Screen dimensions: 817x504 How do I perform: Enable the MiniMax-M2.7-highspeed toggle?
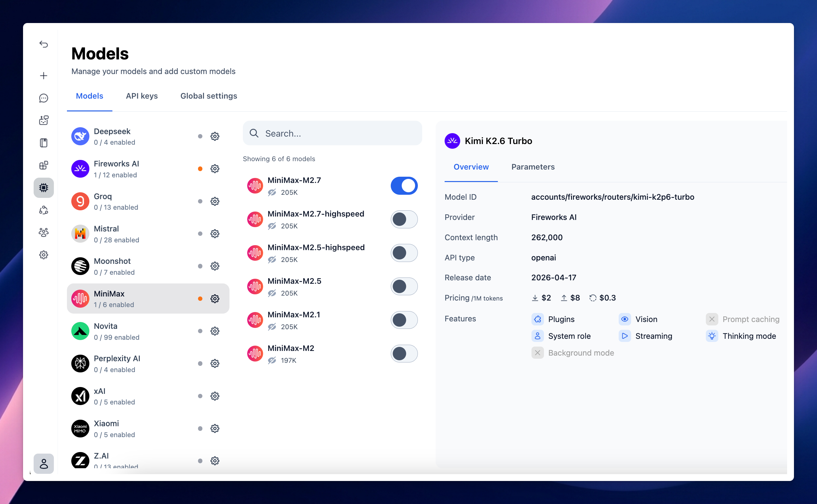click(x=404, y=219)
